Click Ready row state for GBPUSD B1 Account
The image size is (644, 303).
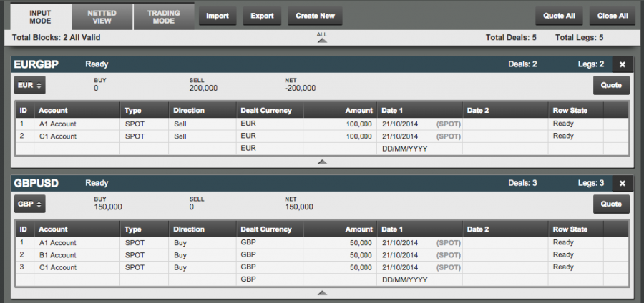(x=563, y=254)
